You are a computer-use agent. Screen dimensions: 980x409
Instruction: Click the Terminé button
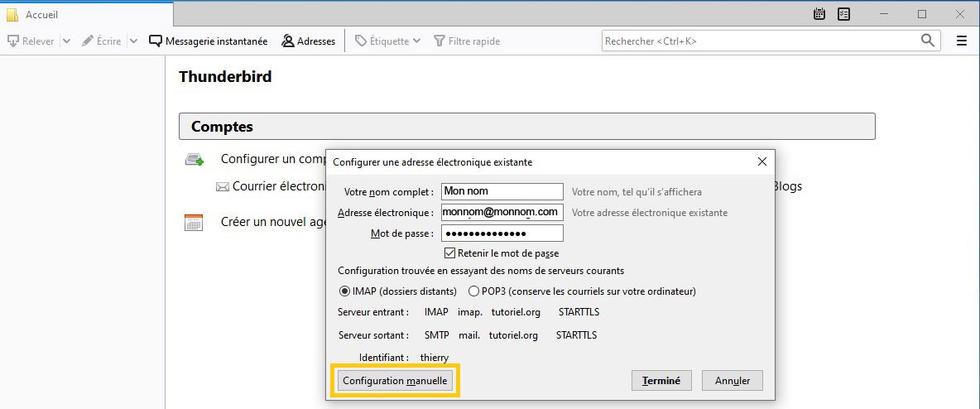[x=661, y=380]
